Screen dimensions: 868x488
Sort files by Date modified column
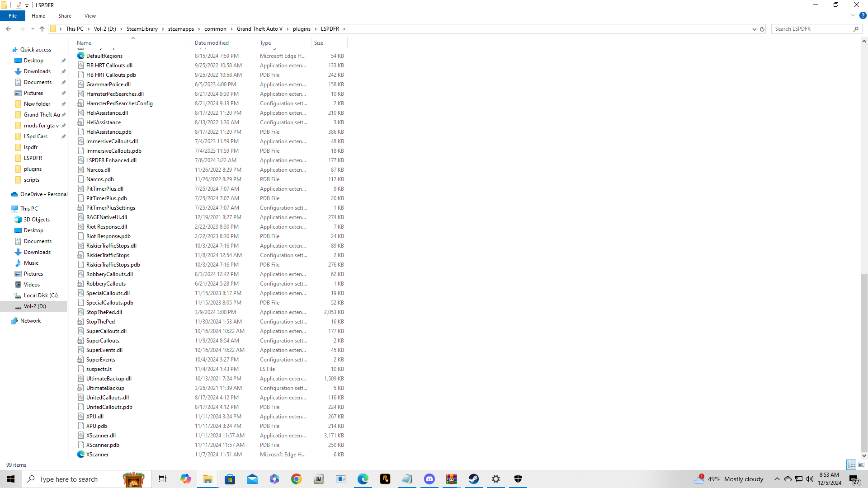(212, 43)
